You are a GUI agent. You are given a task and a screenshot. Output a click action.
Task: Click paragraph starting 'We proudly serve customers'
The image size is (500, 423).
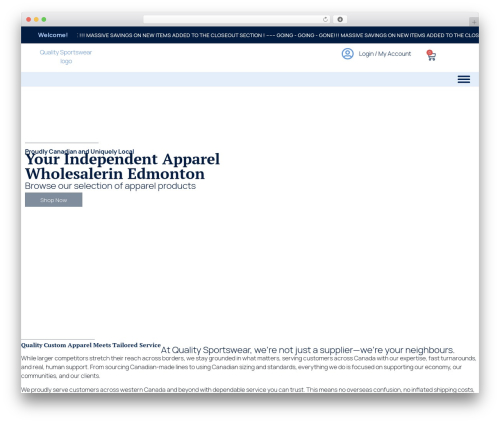(x=247, y=389)
